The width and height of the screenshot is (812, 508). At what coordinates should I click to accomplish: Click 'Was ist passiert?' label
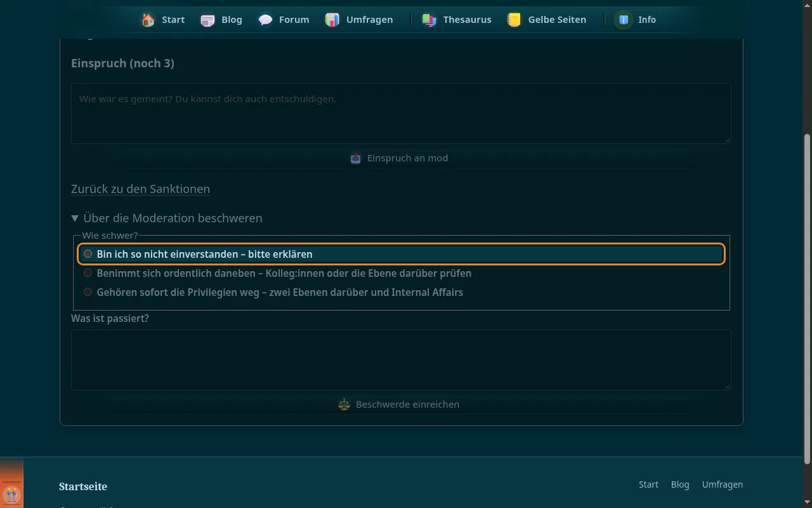(x=110, y=318)
